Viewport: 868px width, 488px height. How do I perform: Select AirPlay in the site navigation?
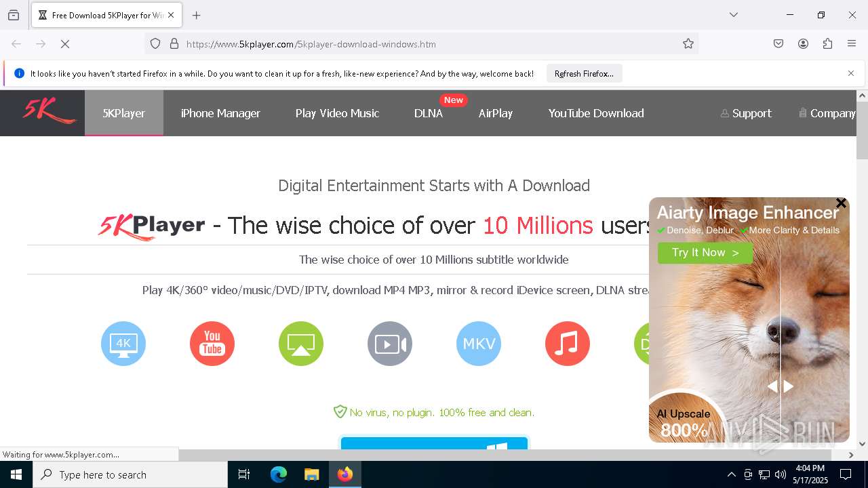tap(496, 113)
